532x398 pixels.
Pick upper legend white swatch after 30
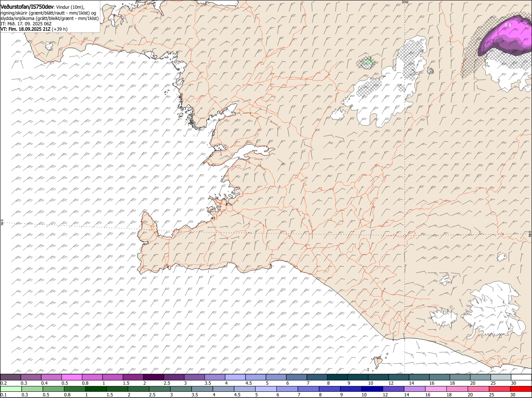point(522,377)
